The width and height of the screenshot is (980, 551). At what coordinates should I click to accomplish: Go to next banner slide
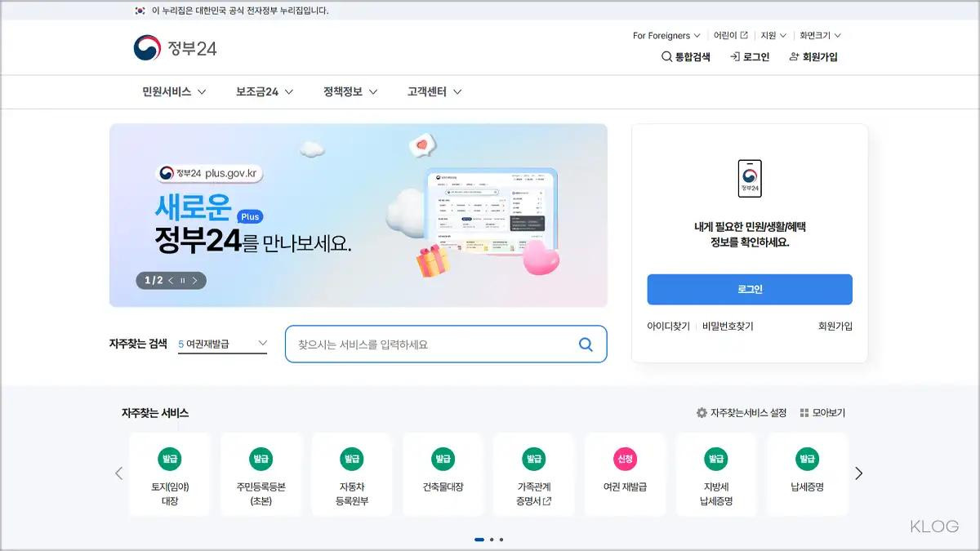194,281
